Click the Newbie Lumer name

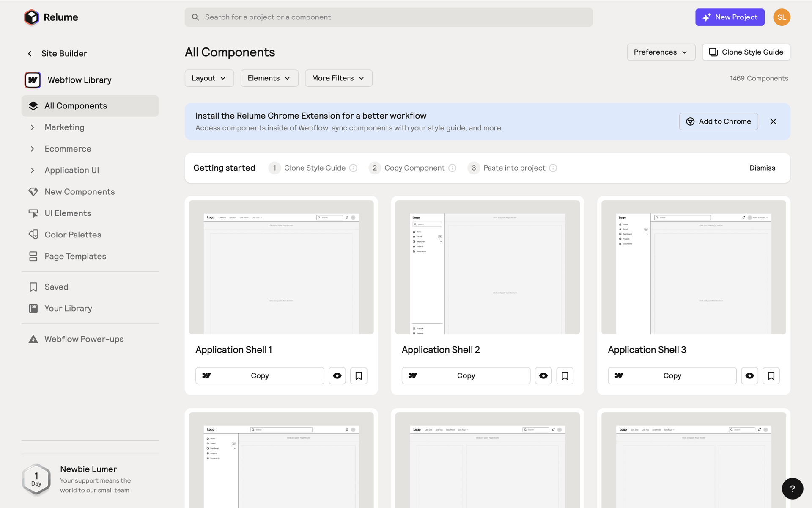(88, 469)
